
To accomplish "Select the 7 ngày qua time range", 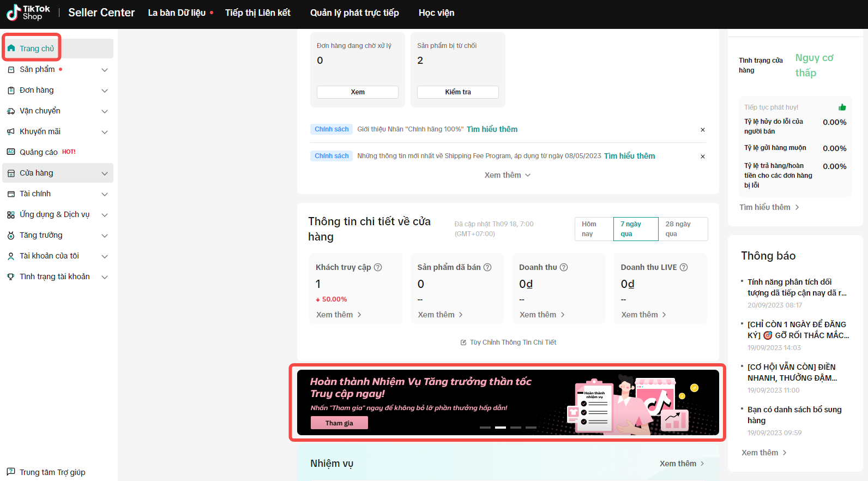I will [x=635, y=229].
